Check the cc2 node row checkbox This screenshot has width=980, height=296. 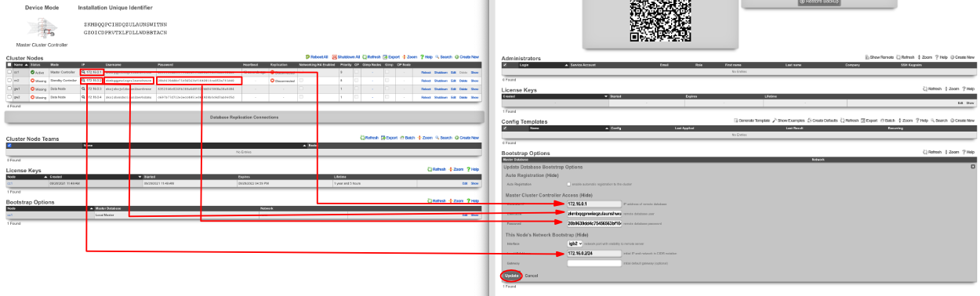coord(9,80)
